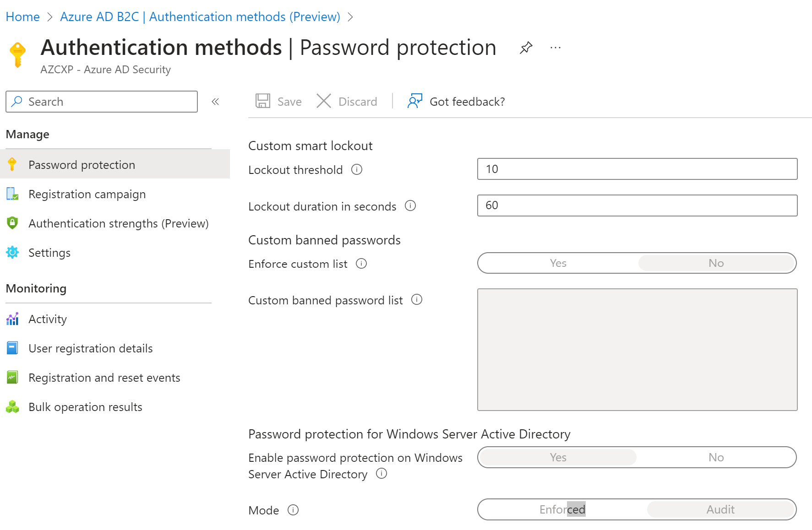The height and width of the screenshot is (530, 812).
Task: Navigate to Home via breadcrumb
Action: click(22, 16)
